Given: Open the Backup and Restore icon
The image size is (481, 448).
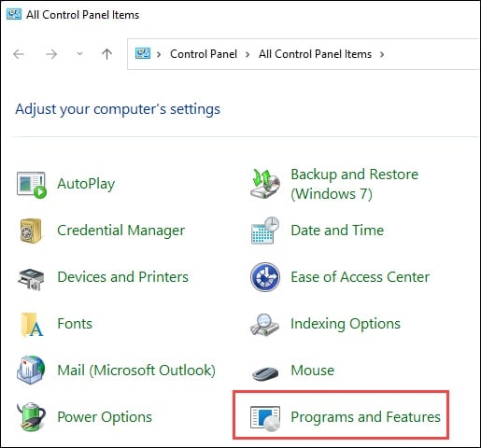Looking at the screenshot, I should click(x=265, y=184).
